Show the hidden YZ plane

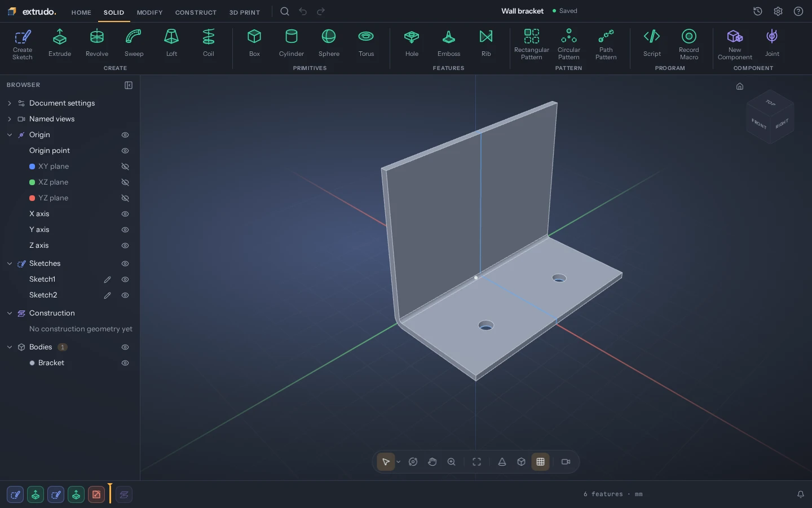point(125,198)
